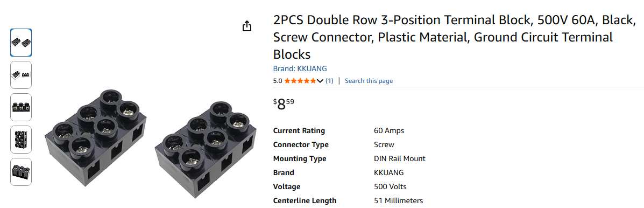Click the right terminal block in main image
644x208 pixels.
(206, 150)
